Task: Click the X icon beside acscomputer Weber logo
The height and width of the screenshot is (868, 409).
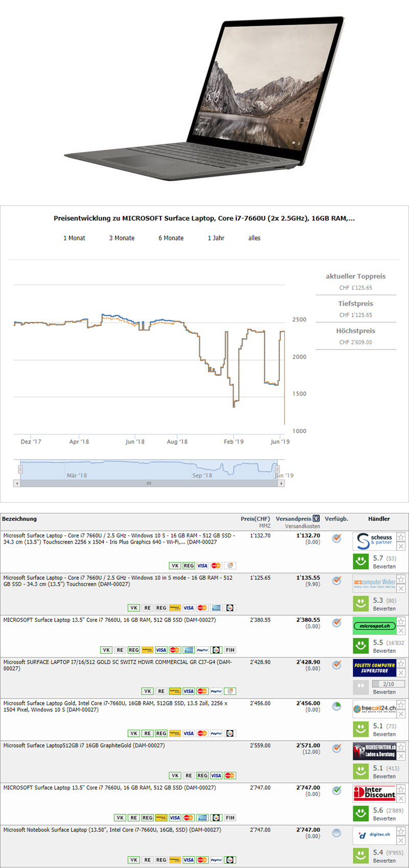Action: (401, 589)
